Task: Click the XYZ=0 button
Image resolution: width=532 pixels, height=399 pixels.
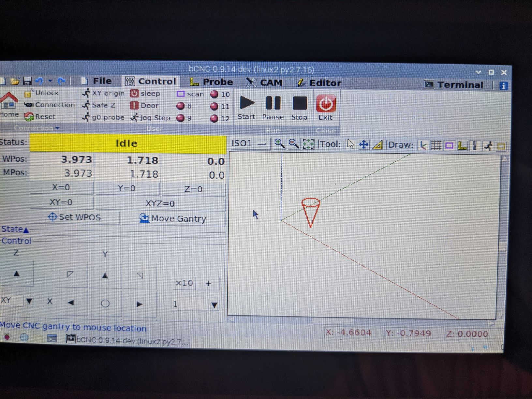Action: click(x=160, y=204)
